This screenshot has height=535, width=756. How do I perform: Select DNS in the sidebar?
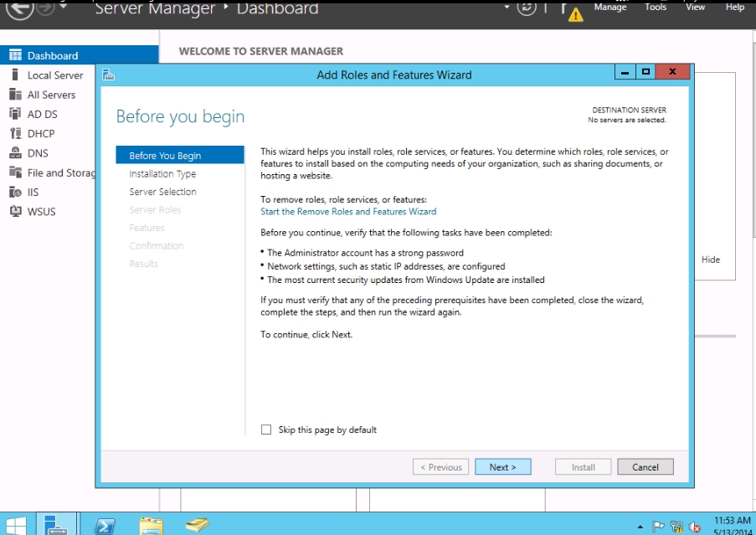[x=48, y=152]
